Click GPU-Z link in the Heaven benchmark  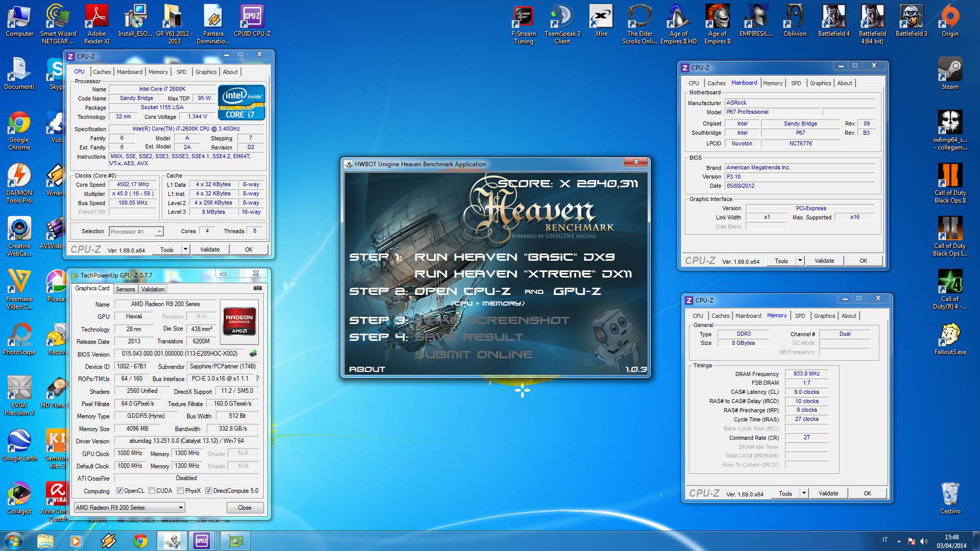[x=577, y=291]
